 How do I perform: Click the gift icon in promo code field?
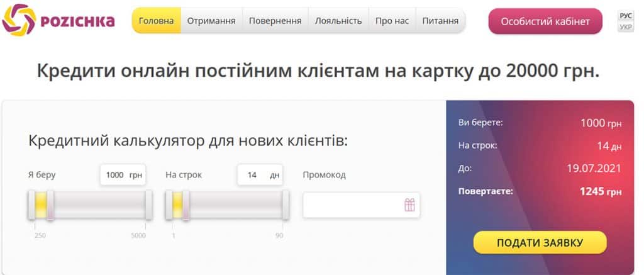coord(409,205)
